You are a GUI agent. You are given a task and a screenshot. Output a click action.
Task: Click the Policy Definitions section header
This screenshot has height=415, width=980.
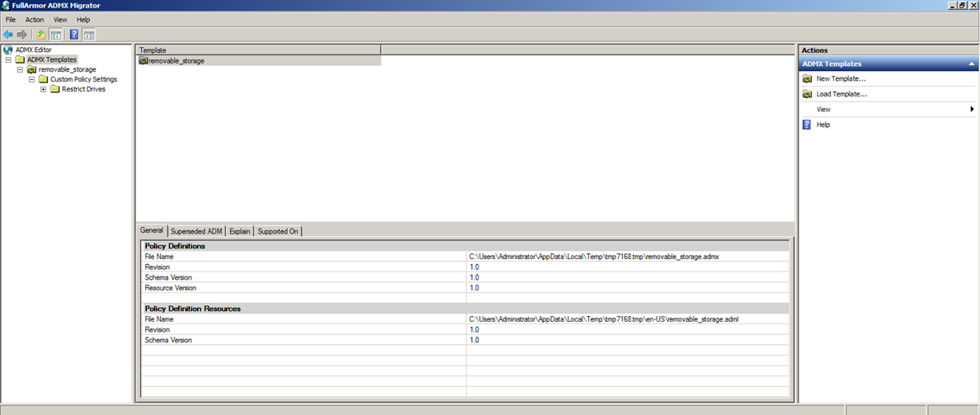465,246
